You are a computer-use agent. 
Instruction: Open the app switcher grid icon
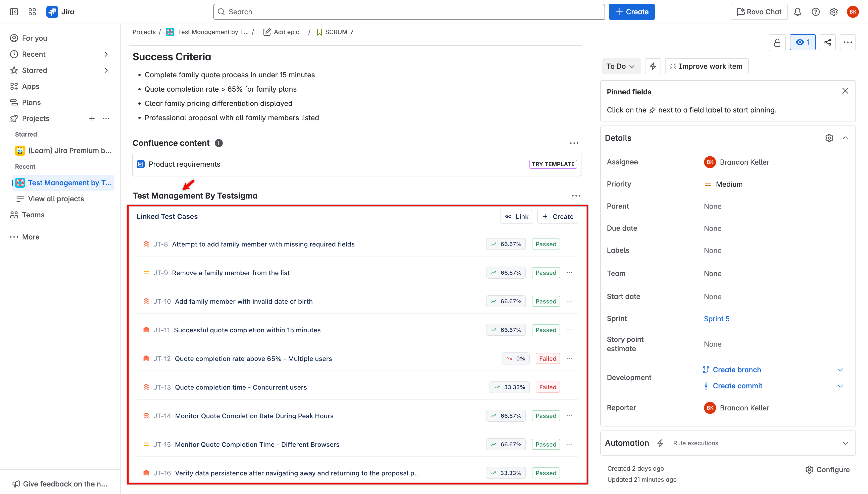[x=32, y=12]
